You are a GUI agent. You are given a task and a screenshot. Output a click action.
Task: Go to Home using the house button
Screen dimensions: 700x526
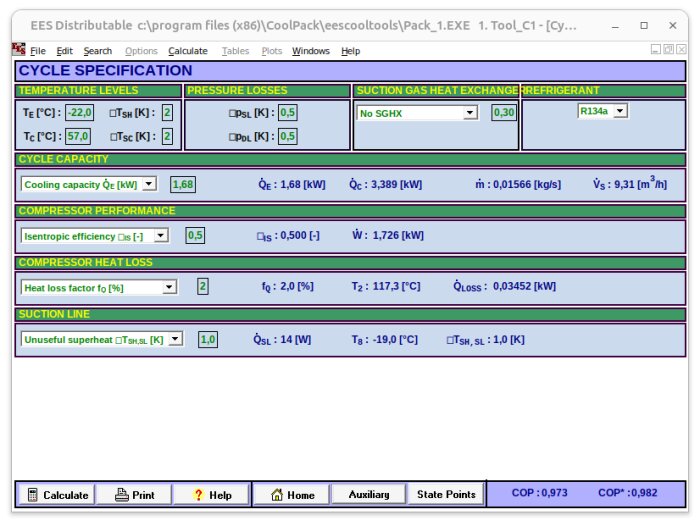(292, 495)
